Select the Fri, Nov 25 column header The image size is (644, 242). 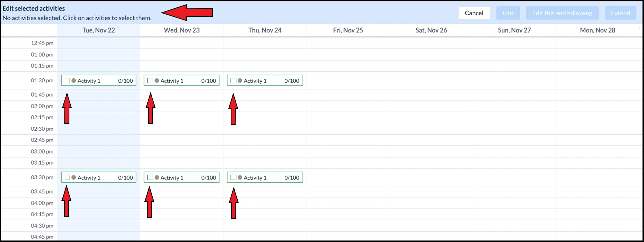[x=349, y=30]
